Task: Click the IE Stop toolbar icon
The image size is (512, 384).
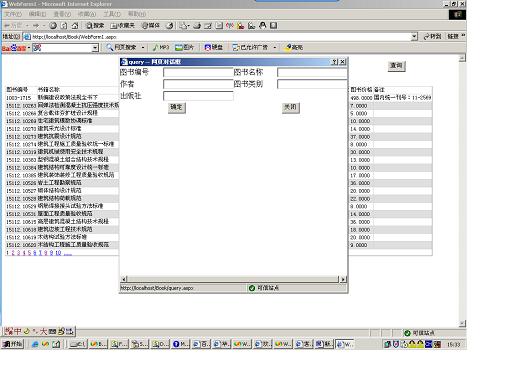Action: pyautogui.click(x=53, y=26)
